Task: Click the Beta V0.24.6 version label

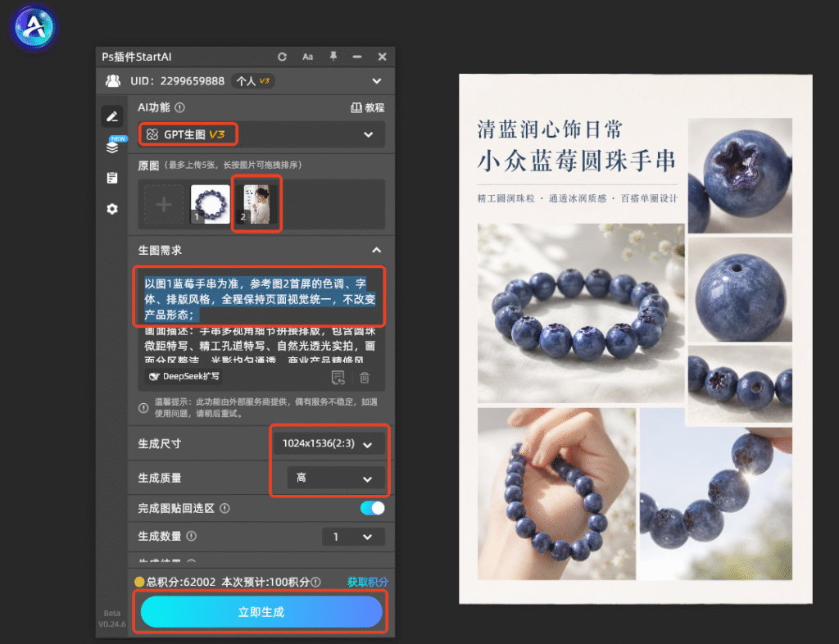Action: point(111,619)
